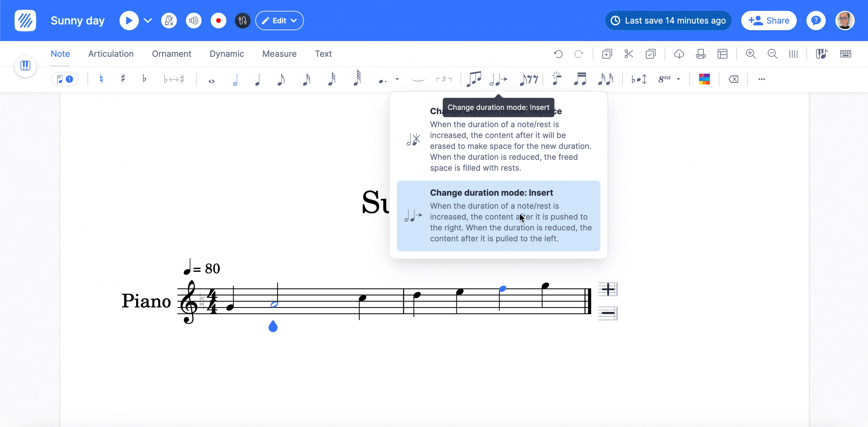Open the note color palette
This screenshot has height=427, width=868.
[x=704, y=79]
